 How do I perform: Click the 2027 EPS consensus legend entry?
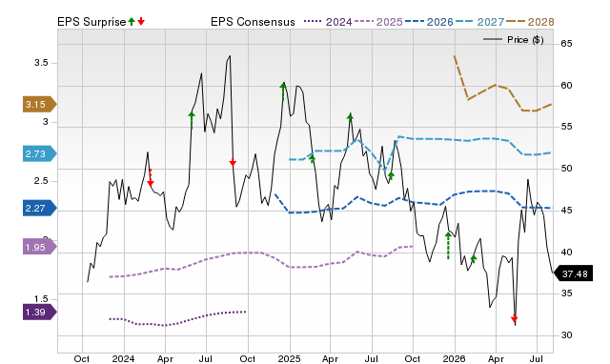479,22
